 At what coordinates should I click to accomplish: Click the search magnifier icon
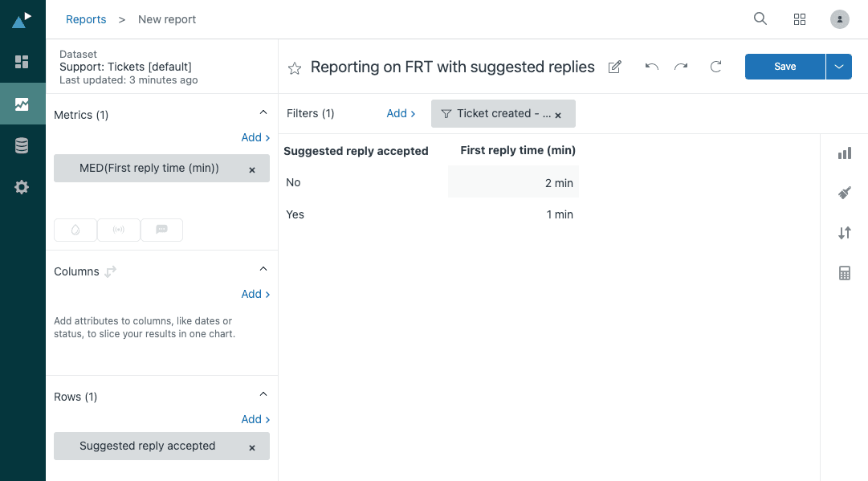click(760, 18)
